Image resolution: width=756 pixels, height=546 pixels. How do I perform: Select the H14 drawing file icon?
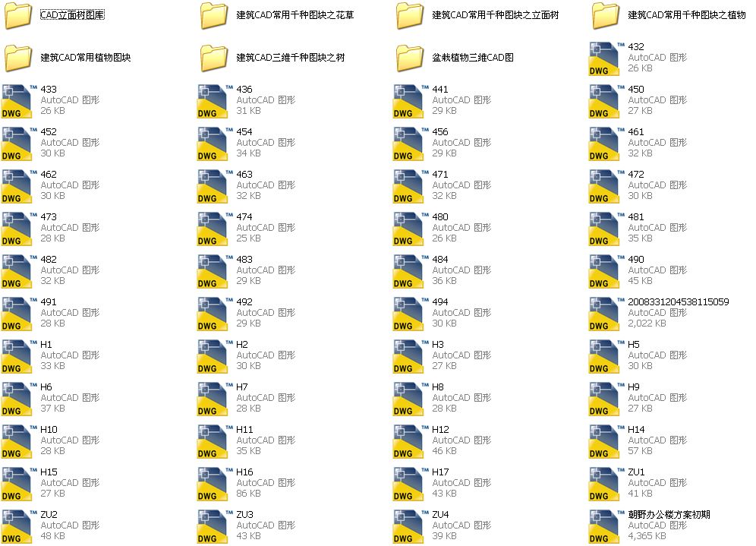pos(604,442)
